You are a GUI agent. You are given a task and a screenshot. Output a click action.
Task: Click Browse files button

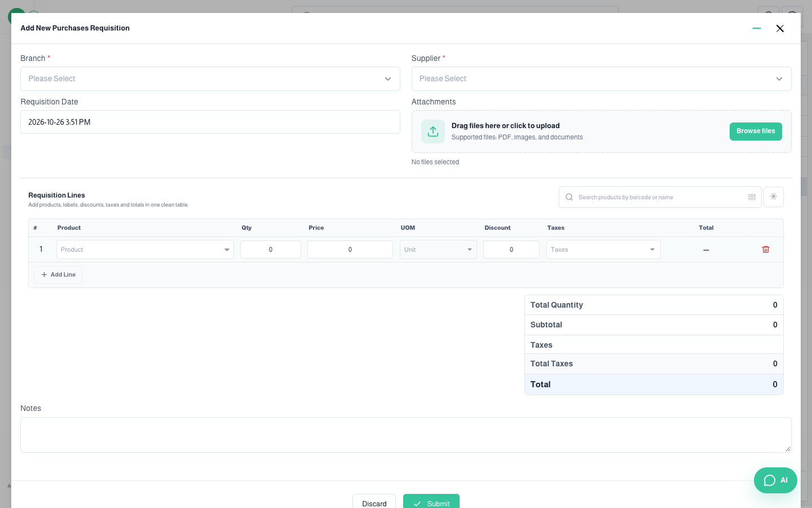click(x=756, y=132)
